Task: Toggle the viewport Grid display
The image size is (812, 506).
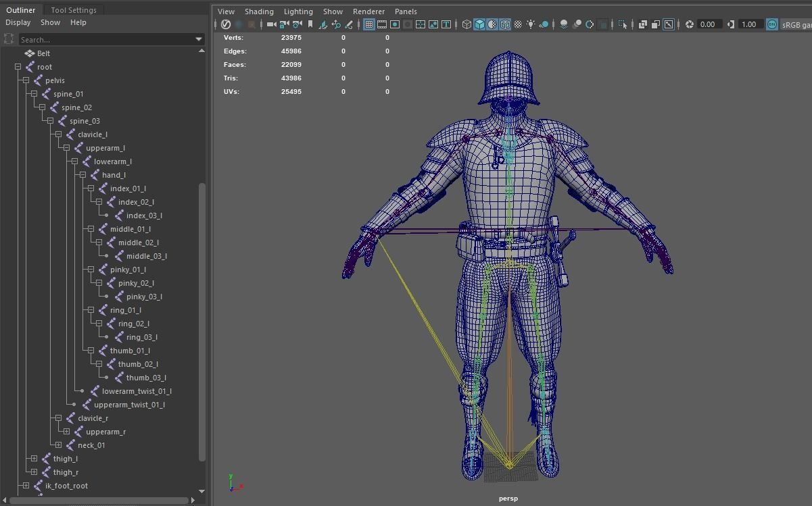Action: pyautogui.click(x=369, y=24)
